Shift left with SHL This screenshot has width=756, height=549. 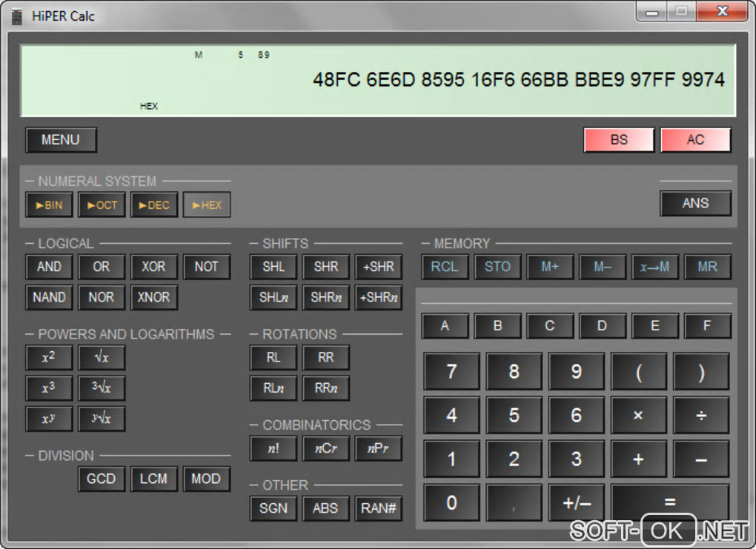click(x=273, y=267)
